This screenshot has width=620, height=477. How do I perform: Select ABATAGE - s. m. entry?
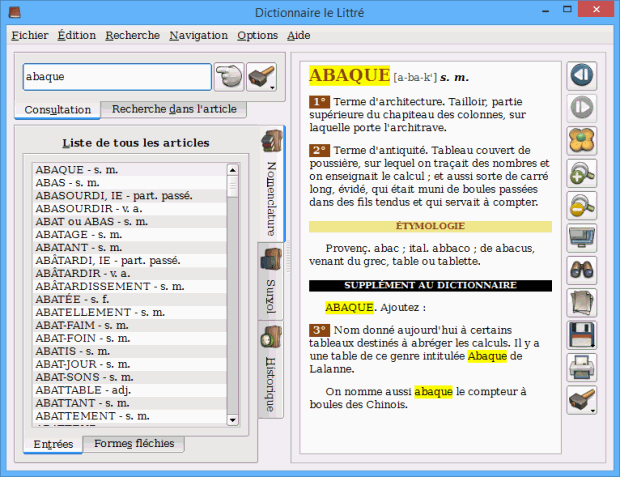[130, 235]
